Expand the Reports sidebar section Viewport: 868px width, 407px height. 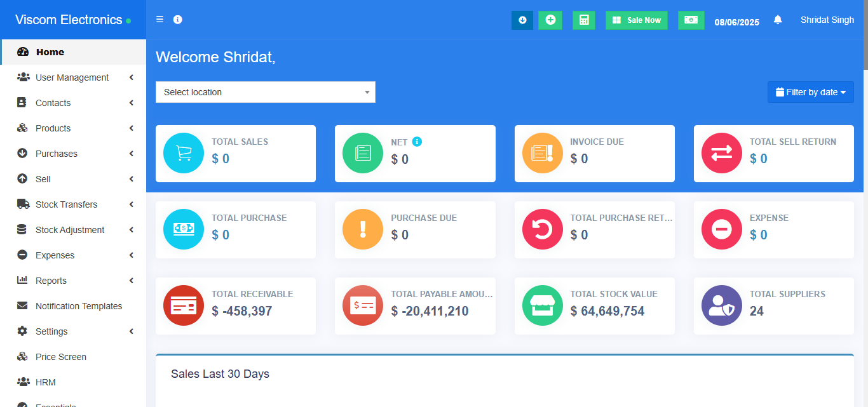[51, 281]
